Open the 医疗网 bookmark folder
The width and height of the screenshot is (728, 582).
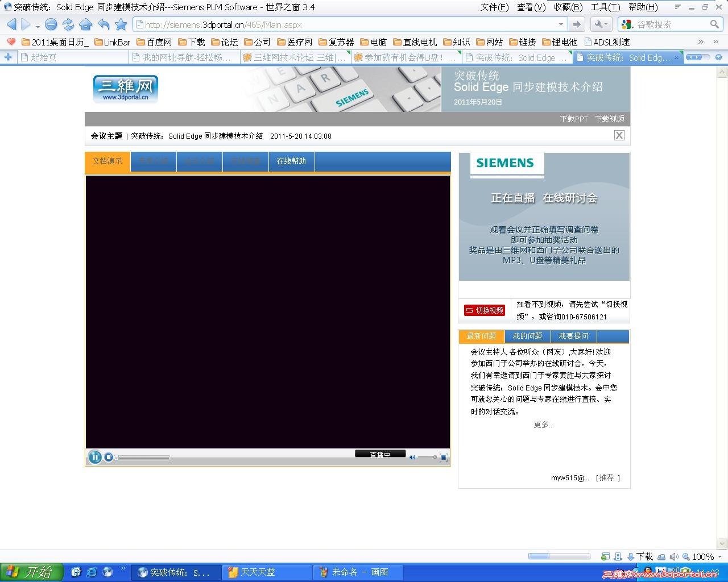(295, 42)
